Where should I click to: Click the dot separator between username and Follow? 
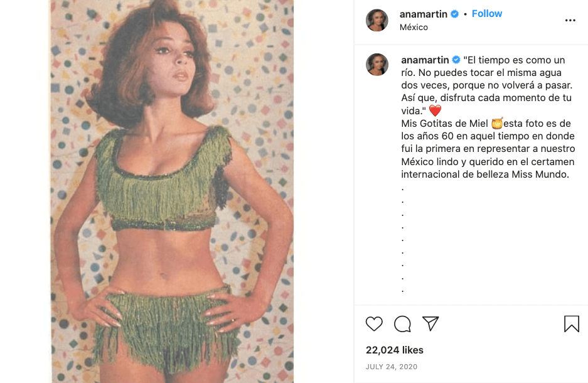pyautogui.click(x=466, y=13)
